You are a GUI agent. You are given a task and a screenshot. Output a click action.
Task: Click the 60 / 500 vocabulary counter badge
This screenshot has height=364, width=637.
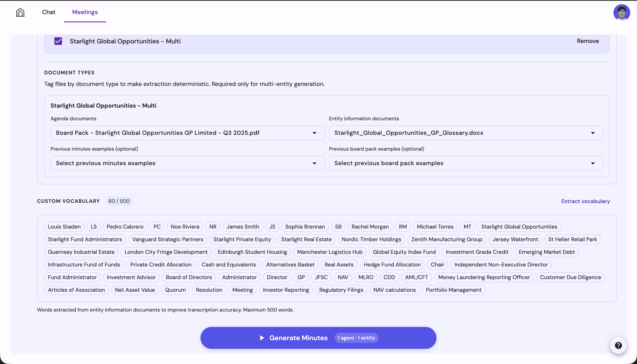119,201
